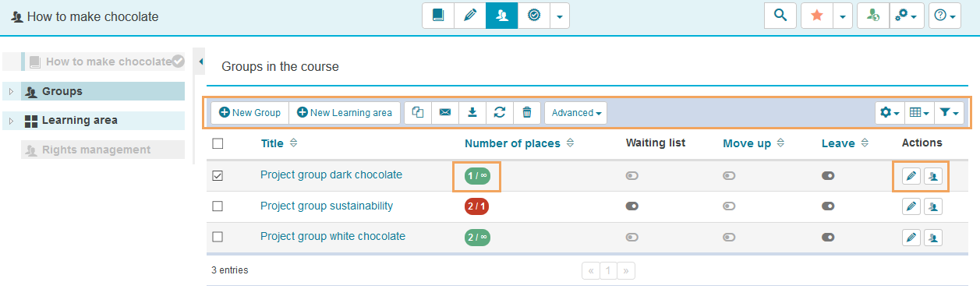This screenshot has width=980, height=289.
Task: Check the select-all header checkbox
Action: tap(218, 143)
